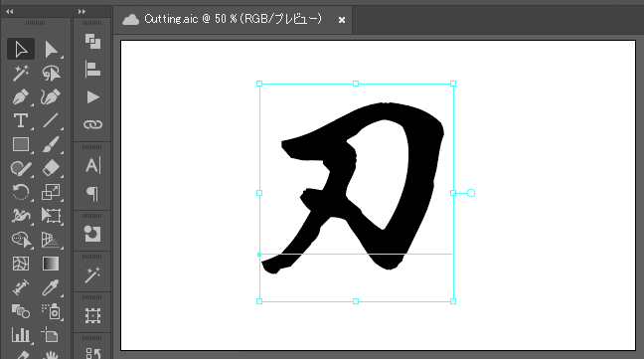Viewport: 644px width, 359px height.
Task: Switch to the Cutting.aic document tab
Action: point(233,19)
